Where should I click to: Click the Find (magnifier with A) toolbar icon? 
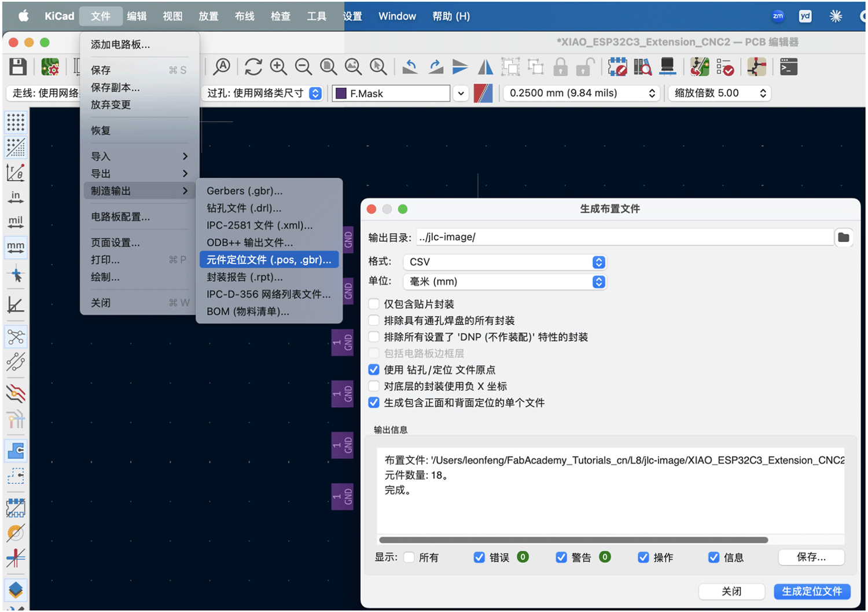(x=222, y=67)
